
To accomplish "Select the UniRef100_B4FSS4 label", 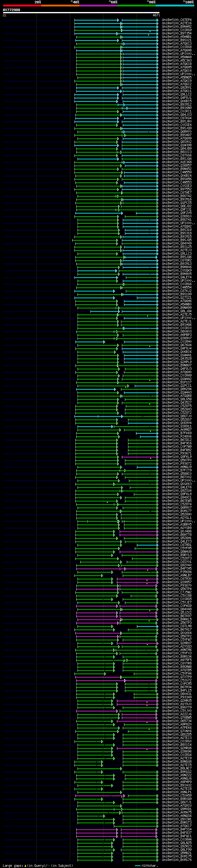I will [x=177, y=830].
